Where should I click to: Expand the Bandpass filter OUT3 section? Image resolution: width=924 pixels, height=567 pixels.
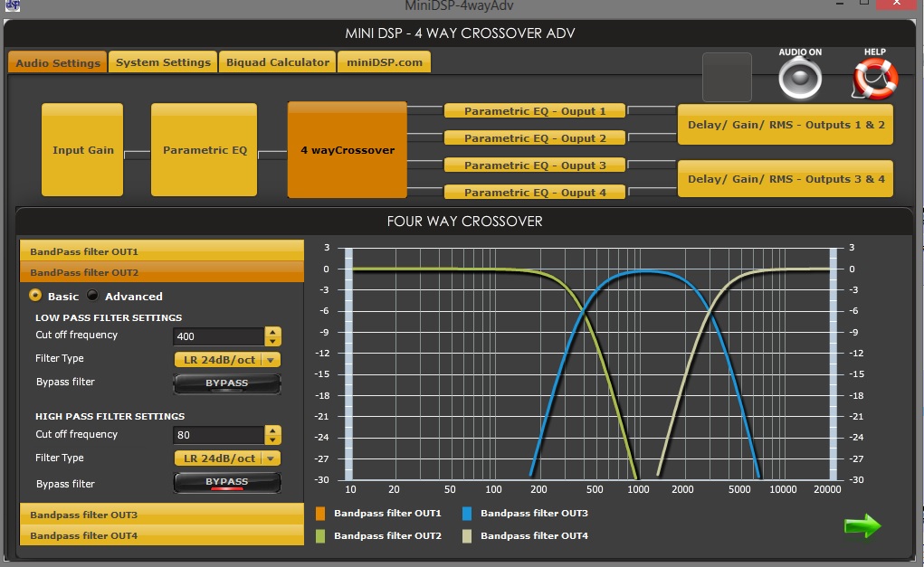tap(162, 514)
